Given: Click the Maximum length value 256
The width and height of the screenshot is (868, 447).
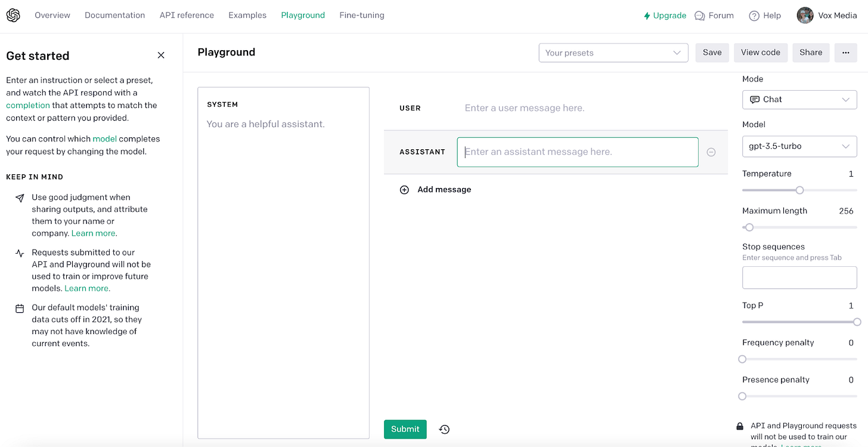Looking at the screenshot, I should 846,211.
